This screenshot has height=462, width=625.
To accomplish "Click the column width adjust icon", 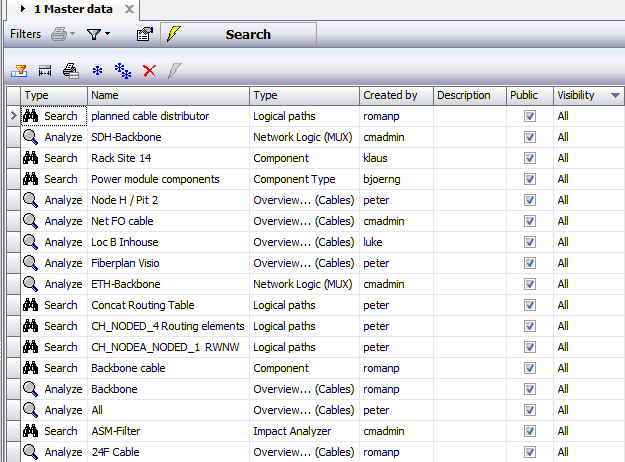I will (45, 71).
